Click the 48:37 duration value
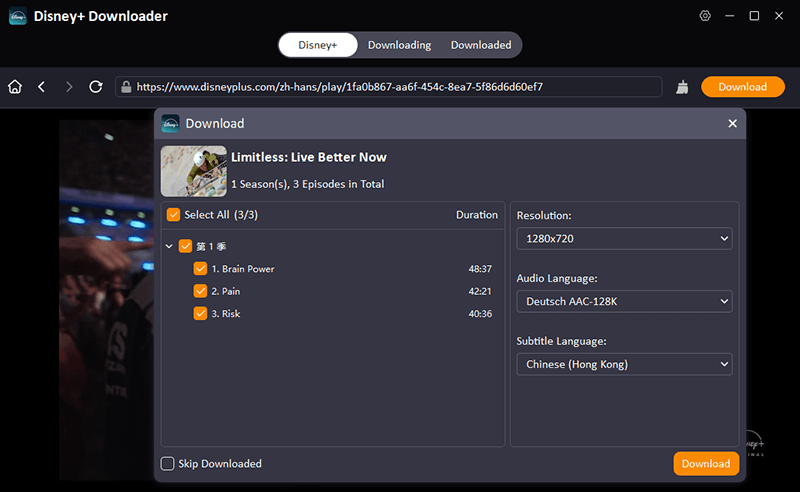Viewport: 800px width, 492px height. click(480, 269)
